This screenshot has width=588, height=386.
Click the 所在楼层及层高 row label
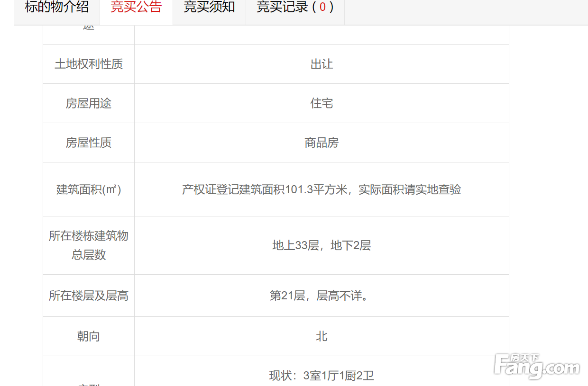pyautogui.click(x=89, y=296)
